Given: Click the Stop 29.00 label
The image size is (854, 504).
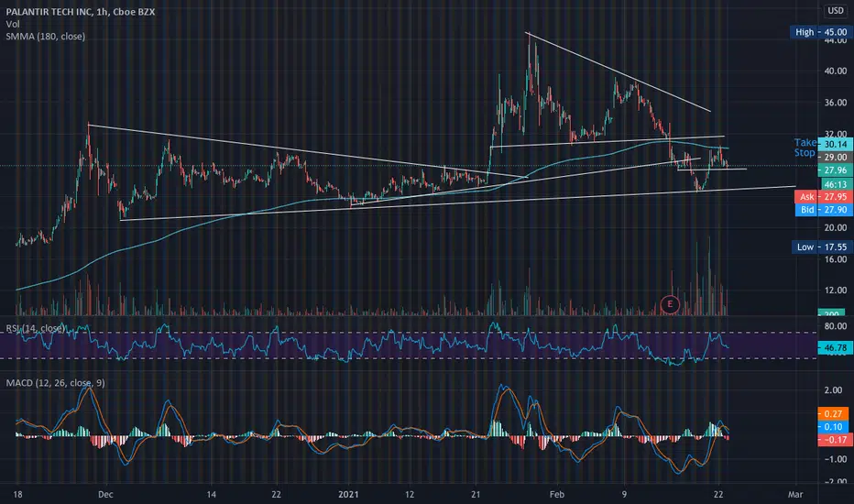Looking at the screenshot, I should [x=823, y=157].
